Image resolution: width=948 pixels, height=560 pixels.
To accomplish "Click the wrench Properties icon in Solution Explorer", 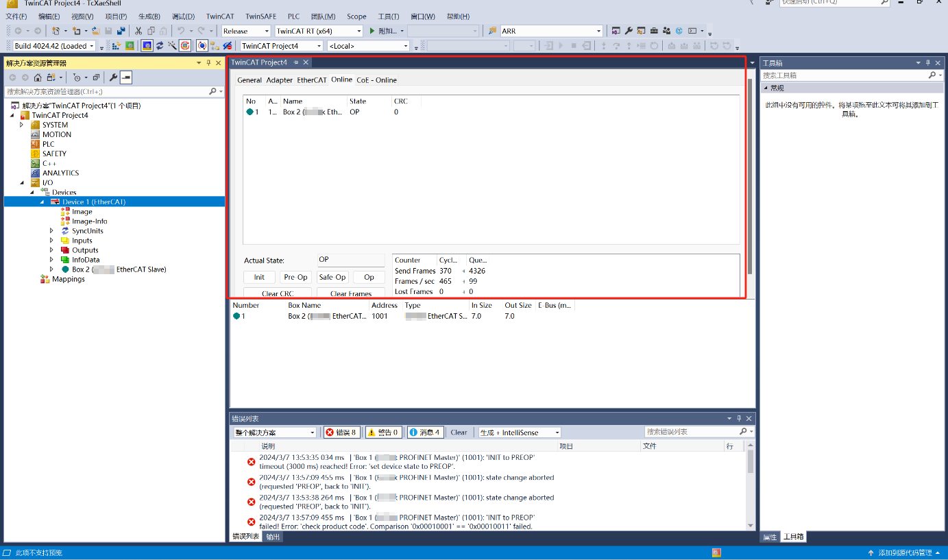I will click(113, 77).
